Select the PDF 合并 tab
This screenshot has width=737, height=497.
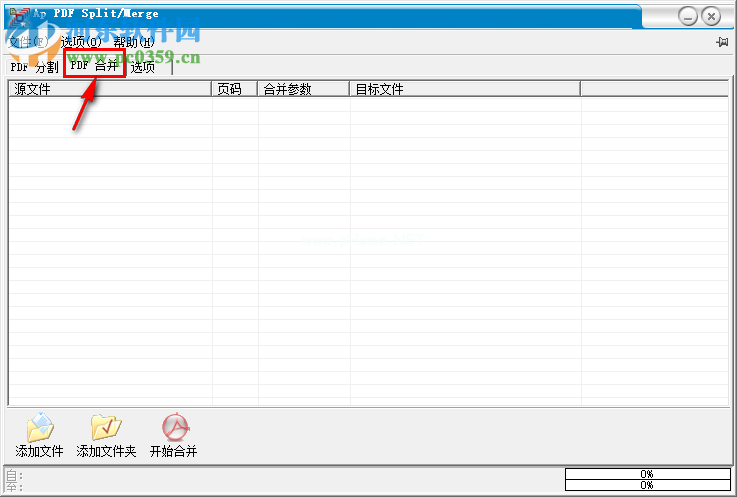(94, 65)
